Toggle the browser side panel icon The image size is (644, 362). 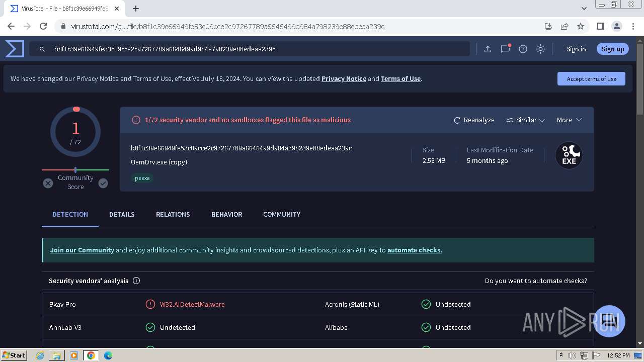[600, 26]
